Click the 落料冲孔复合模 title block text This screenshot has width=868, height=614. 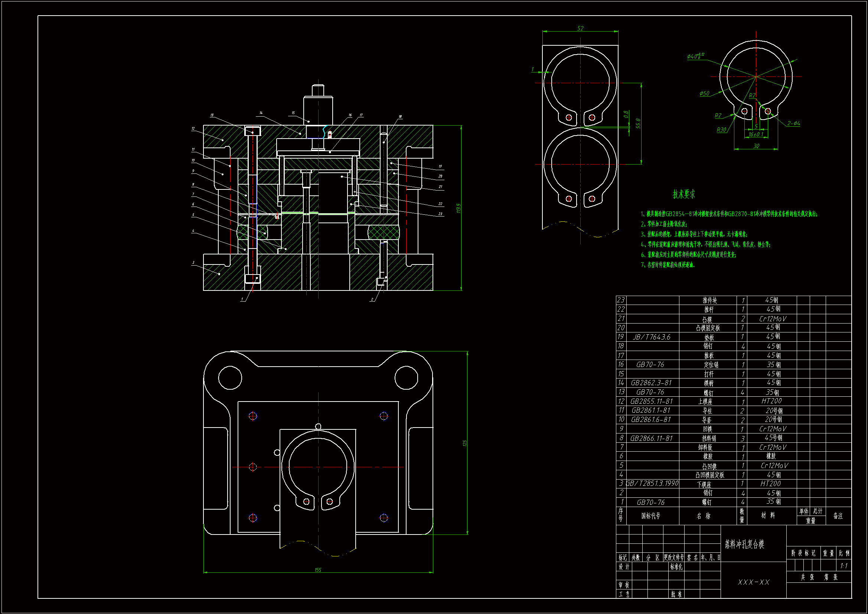click(744, 544)
